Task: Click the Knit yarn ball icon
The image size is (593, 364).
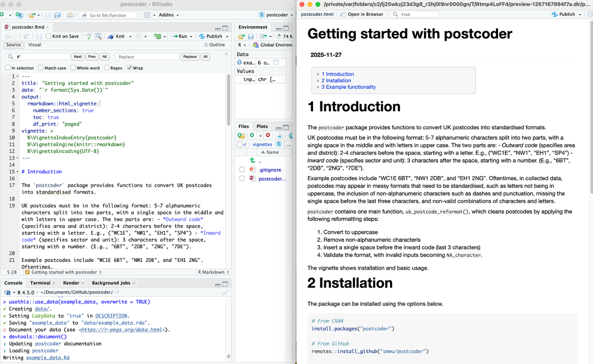Action: coord(111,36)
